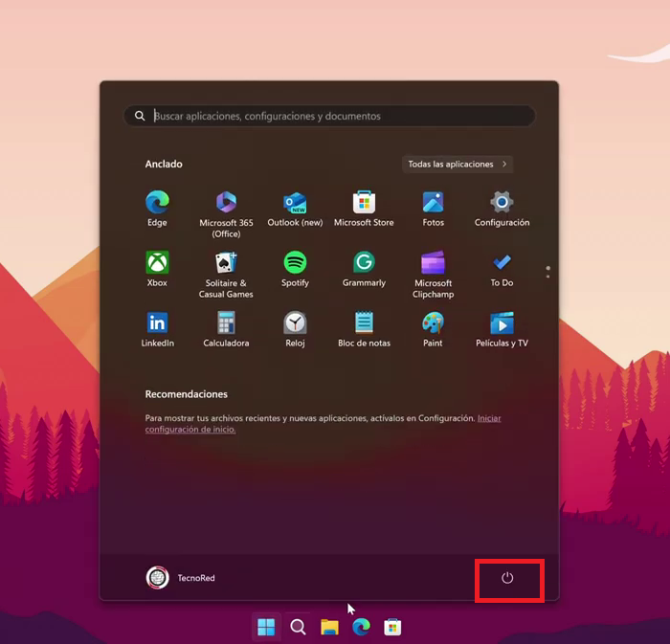Go to next pinned apps page dots
Screen dimensions: 670x644
point(547,272)
